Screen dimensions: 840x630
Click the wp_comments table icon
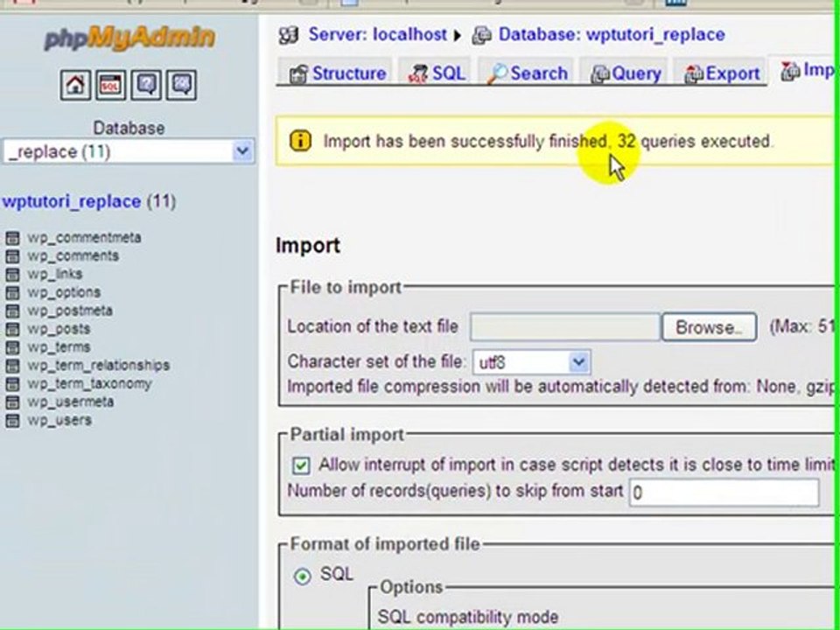[x=12, y=256]
